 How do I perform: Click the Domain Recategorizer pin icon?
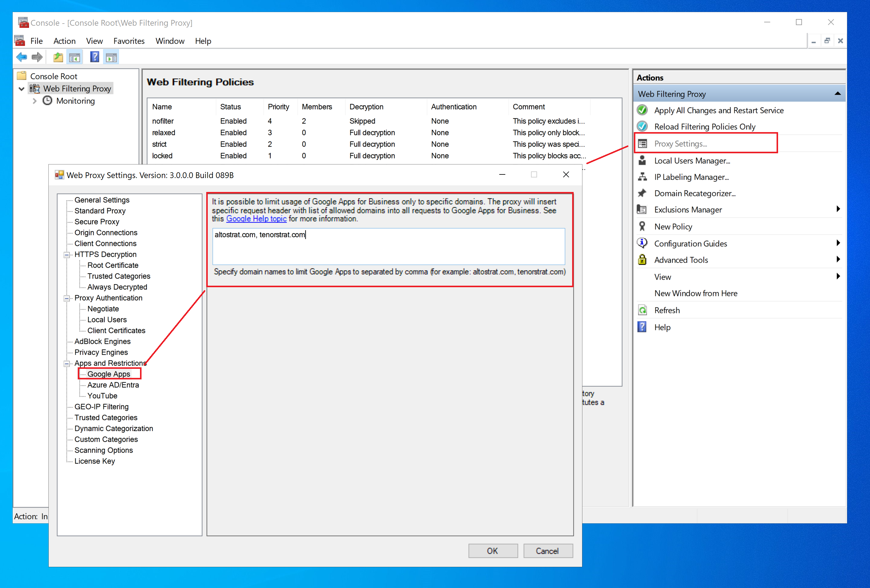tap(642, 193)
